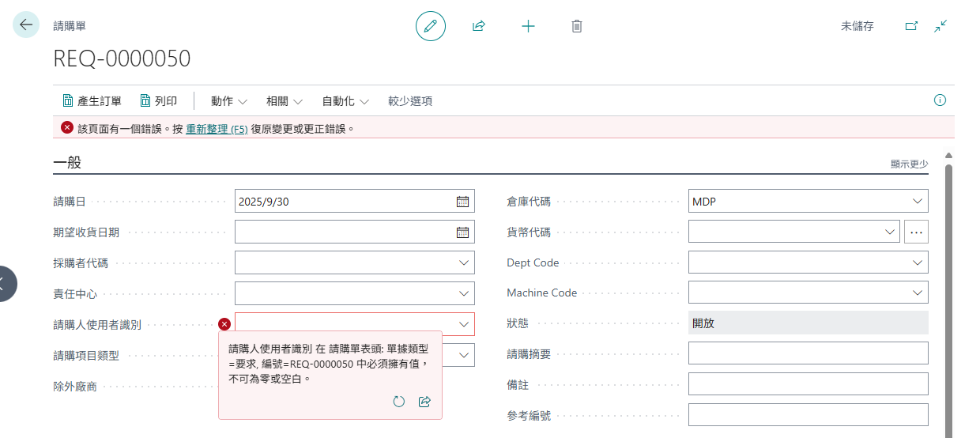Screen dimensions: 980x438
Task: Click the 產生訂單 button
Action: (x=92, y=101)
